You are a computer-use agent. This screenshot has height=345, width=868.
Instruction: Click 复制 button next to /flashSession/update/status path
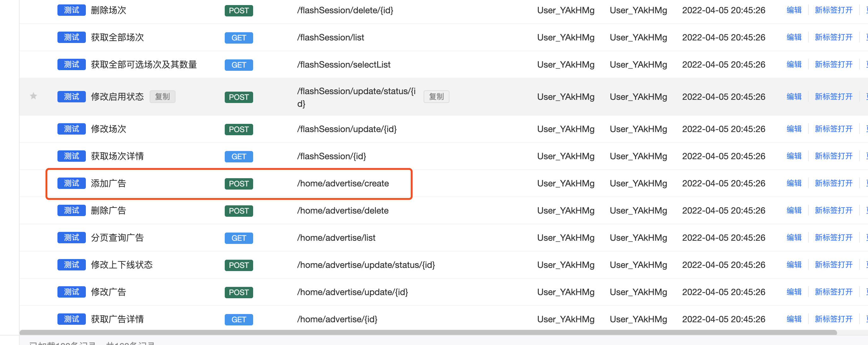(436, 97)
